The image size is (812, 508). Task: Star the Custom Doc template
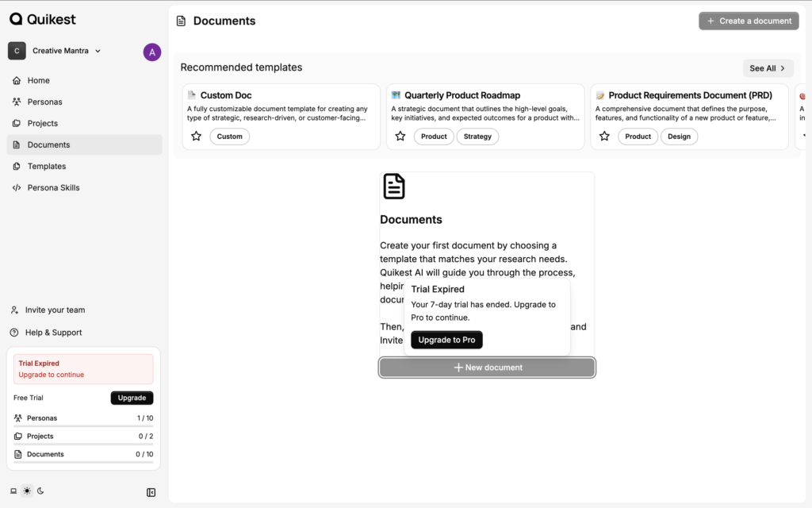pyautogui.click(x=197, y=137)
